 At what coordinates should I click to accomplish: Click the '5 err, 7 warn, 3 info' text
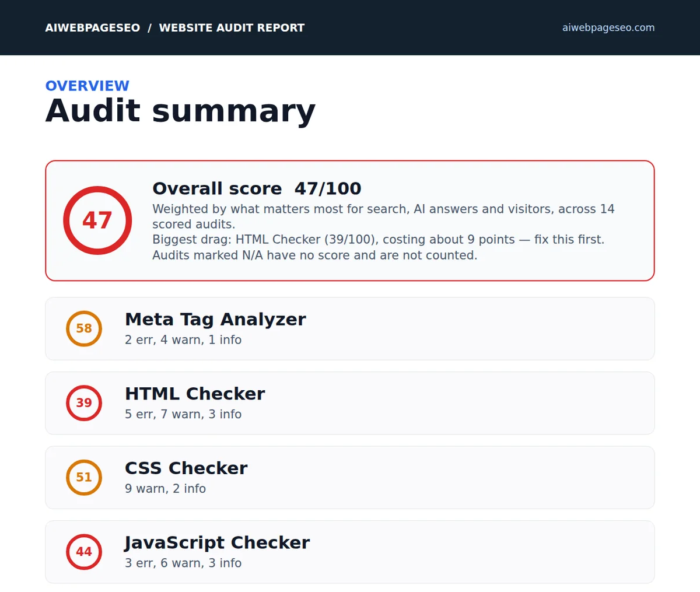(x=183, y=414)
